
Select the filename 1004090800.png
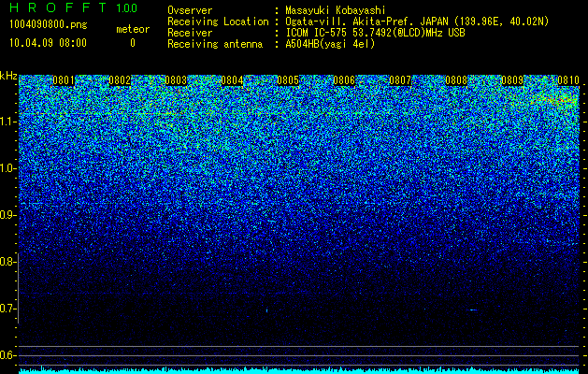click(x=49, y=25)
